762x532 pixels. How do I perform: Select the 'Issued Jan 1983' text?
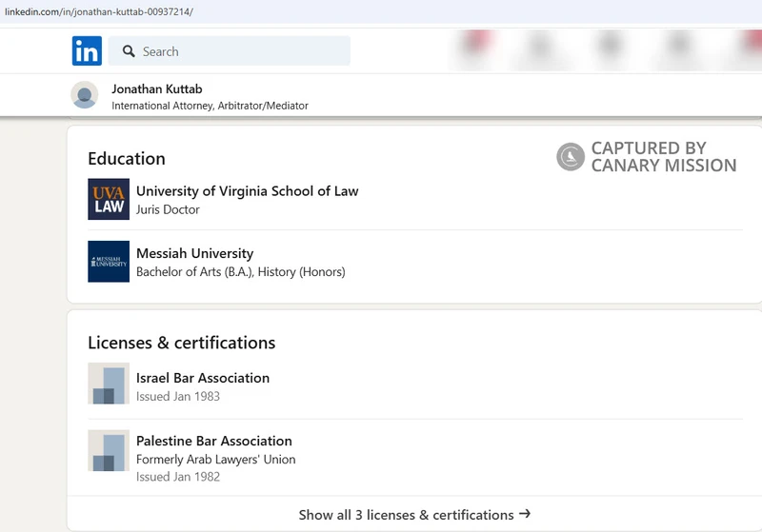(x=178, y=397)
